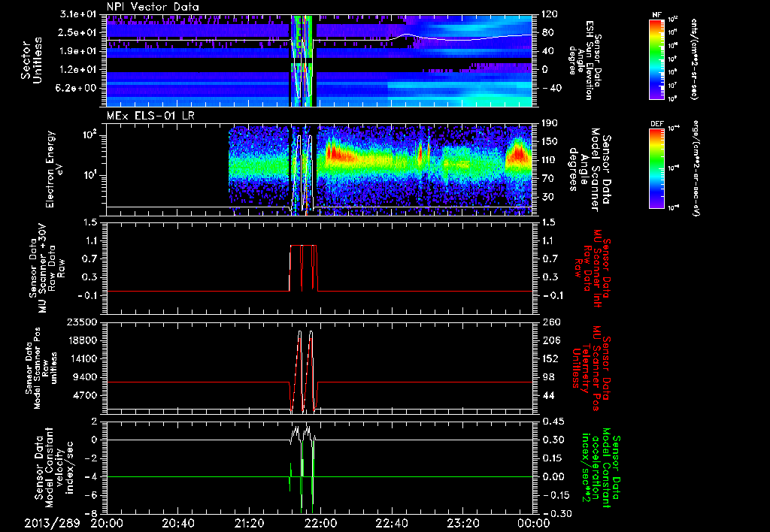Click the "4700" scanner position tick value
This screenshot has width=770, height=532.
[86, 395]
